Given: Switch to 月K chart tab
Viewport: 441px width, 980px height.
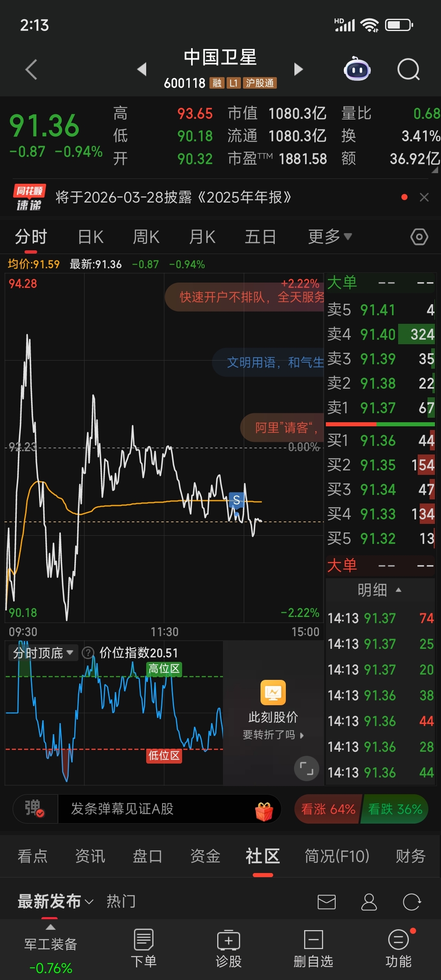Looking at the screenshot, I should coord(202,237).
